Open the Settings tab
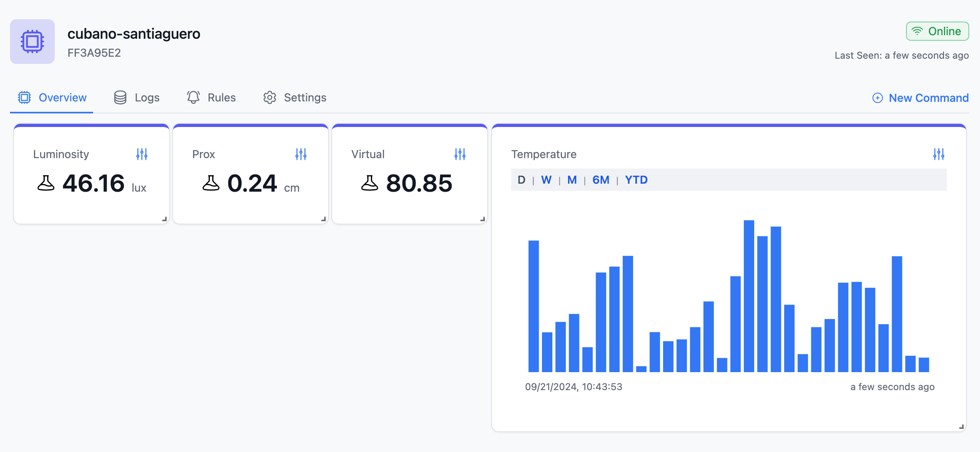This screenshot has width=980, height=452. coord(295,97)
